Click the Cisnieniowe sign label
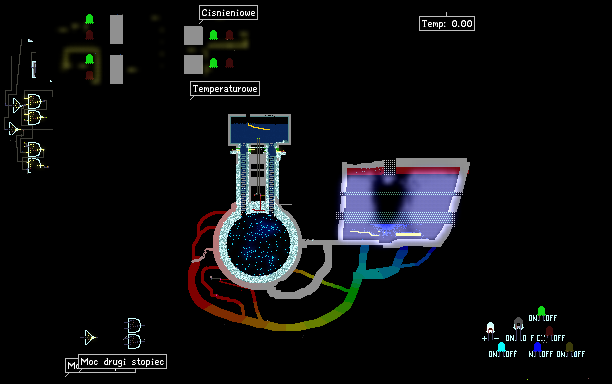Screen dimensions: 612x384 tap(228, 12)
